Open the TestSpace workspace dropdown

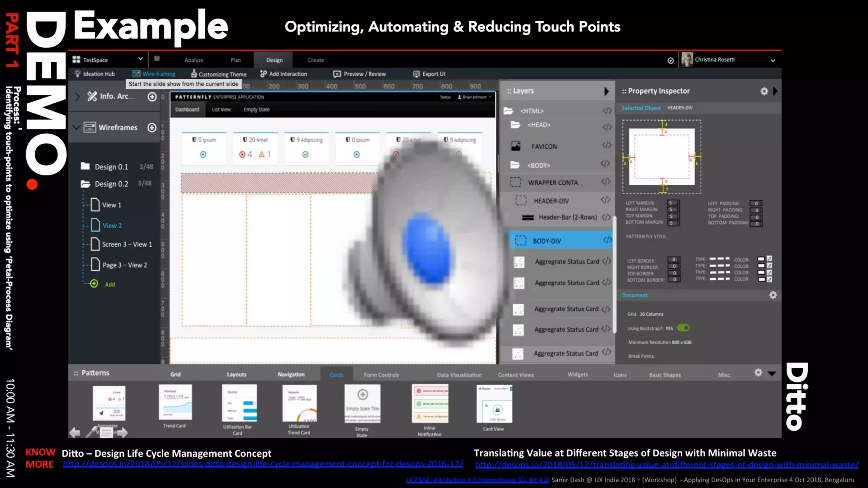[140, 59]
